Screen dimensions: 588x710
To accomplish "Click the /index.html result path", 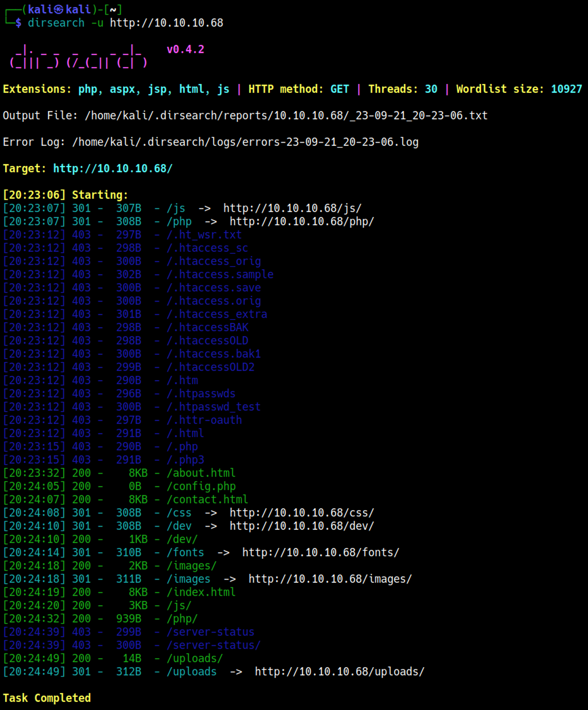I will 201,592.
